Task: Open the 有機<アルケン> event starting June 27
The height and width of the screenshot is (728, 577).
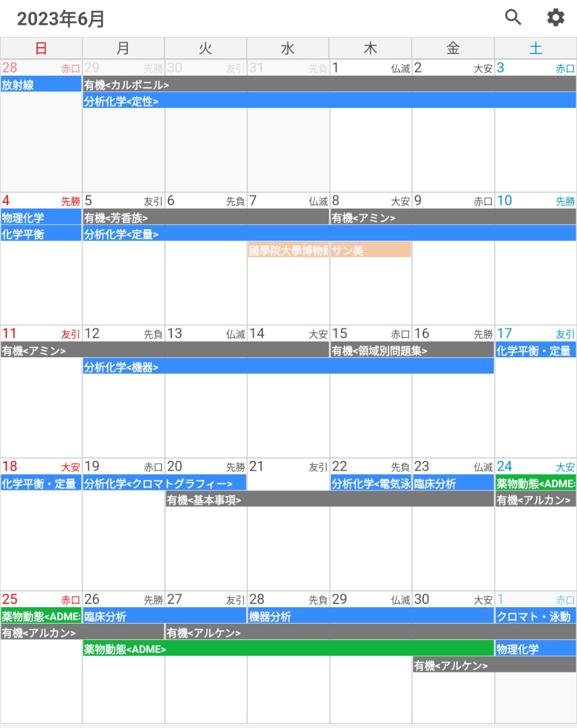Action: point(371,633)
